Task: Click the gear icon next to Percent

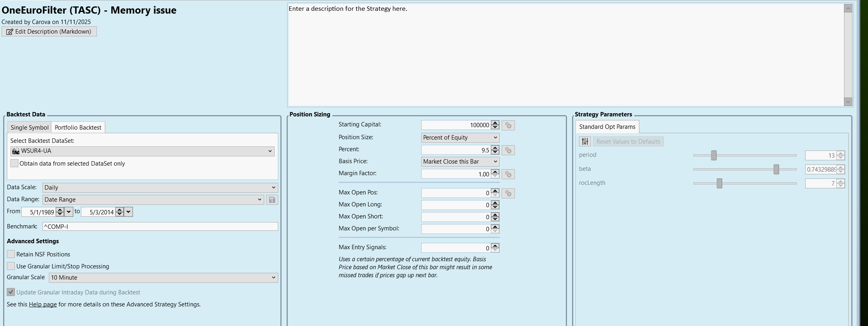Action: pos(508,150)
